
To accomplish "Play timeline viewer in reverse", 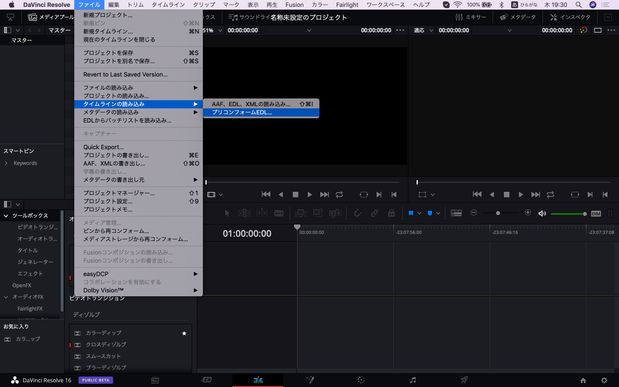I will click(492, 195).
